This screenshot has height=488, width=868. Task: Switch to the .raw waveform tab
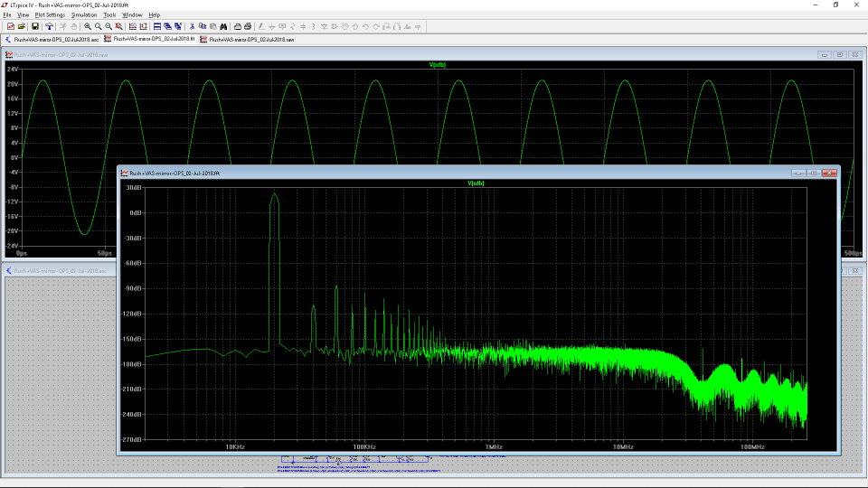click(x=247, y=39)
